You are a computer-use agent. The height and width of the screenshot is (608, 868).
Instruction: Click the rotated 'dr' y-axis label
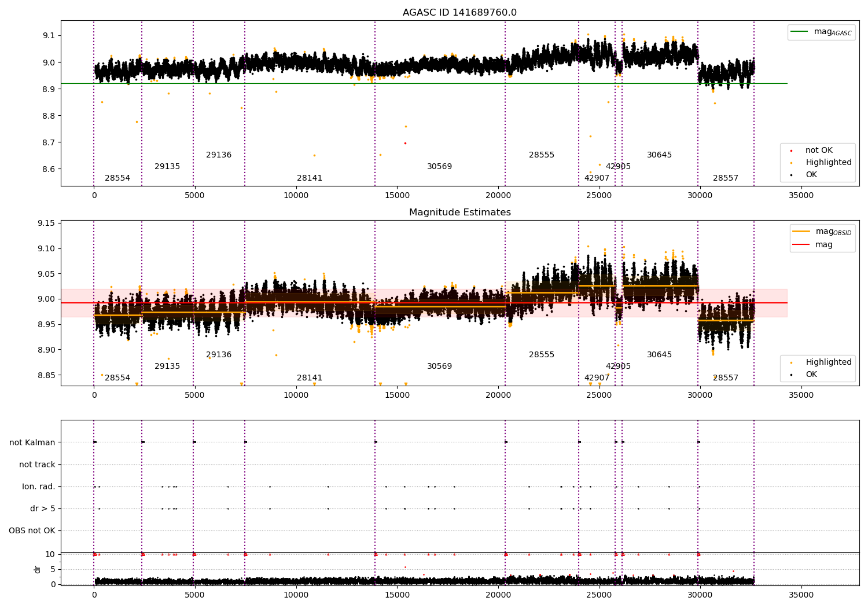37,569
